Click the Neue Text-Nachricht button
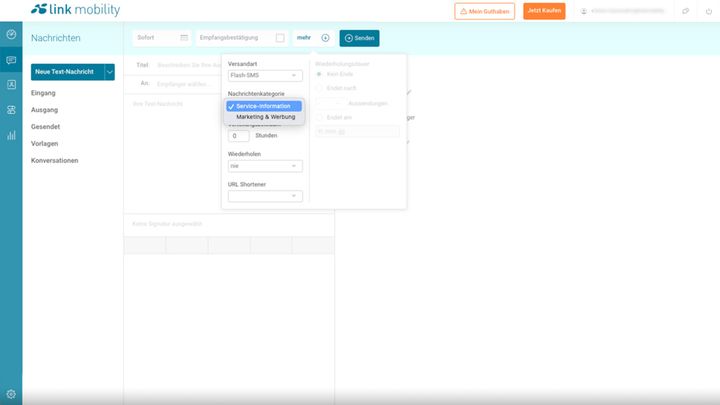 (68, 72)
